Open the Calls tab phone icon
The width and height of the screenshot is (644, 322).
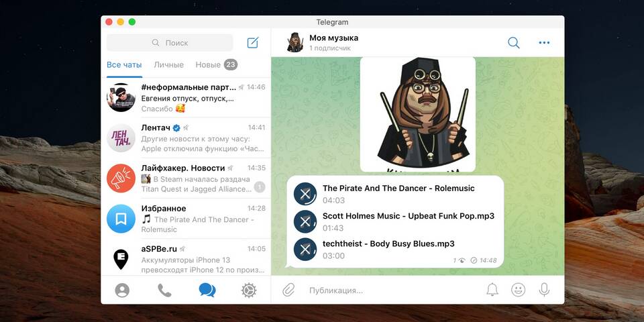coord(164,290)
